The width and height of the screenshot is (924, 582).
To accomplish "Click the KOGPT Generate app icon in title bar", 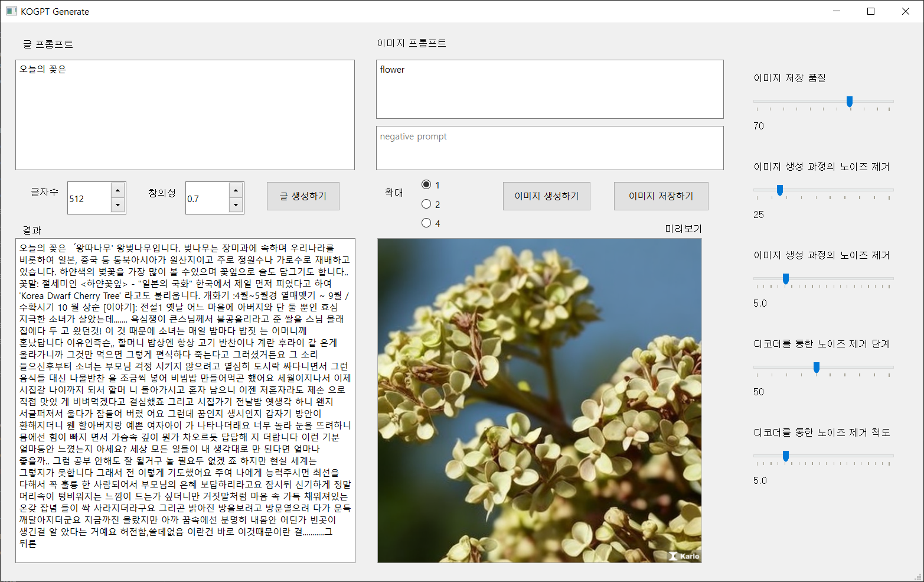I will click(11, 11).
